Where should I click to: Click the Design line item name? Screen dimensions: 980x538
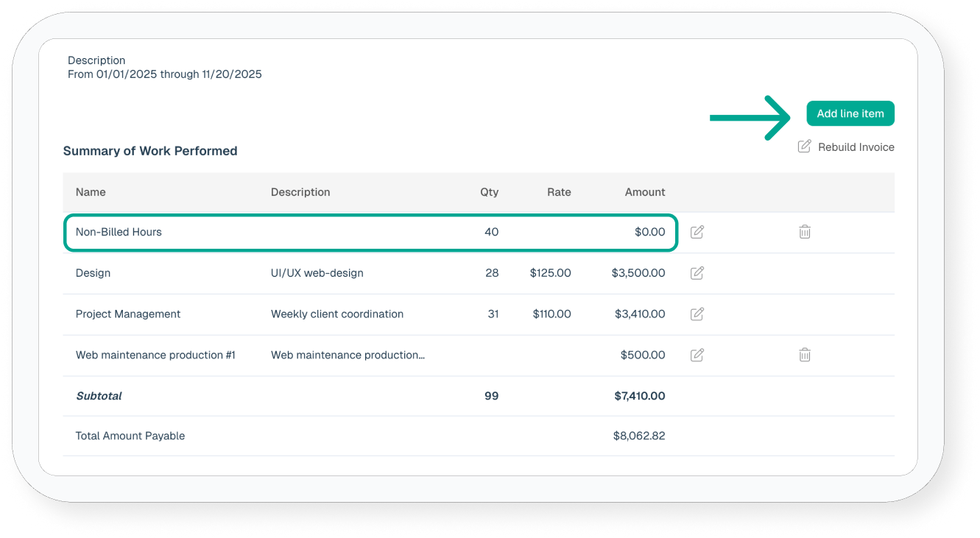(93, 273)
